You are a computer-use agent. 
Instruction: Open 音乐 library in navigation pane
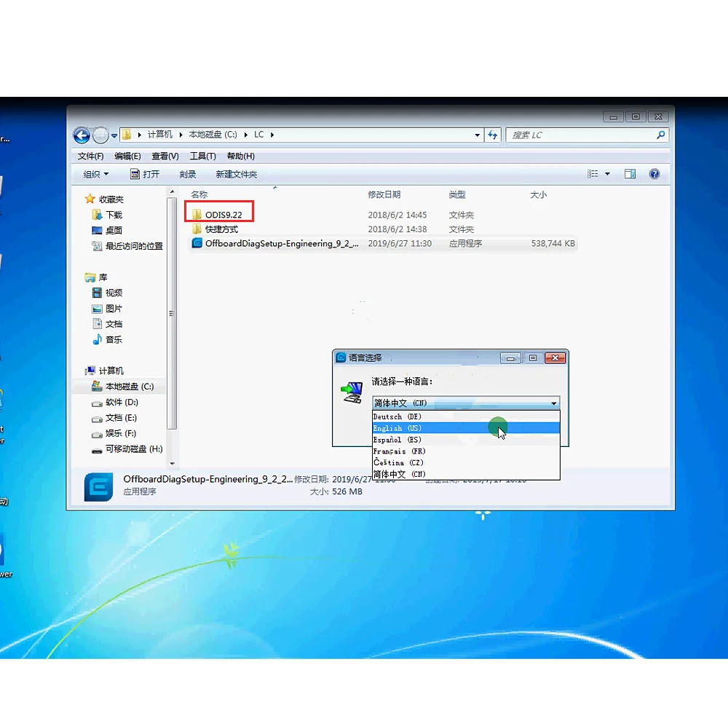[107, 339]
